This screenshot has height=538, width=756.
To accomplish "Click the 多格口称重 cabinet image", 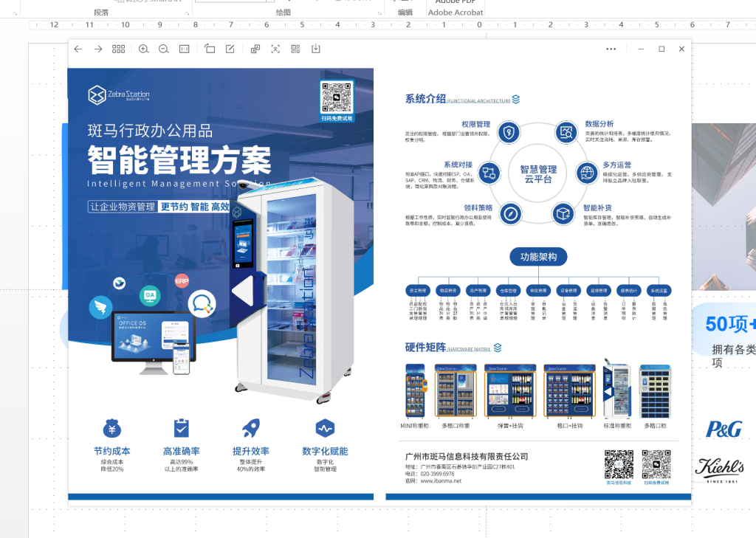I will (456, 391).
